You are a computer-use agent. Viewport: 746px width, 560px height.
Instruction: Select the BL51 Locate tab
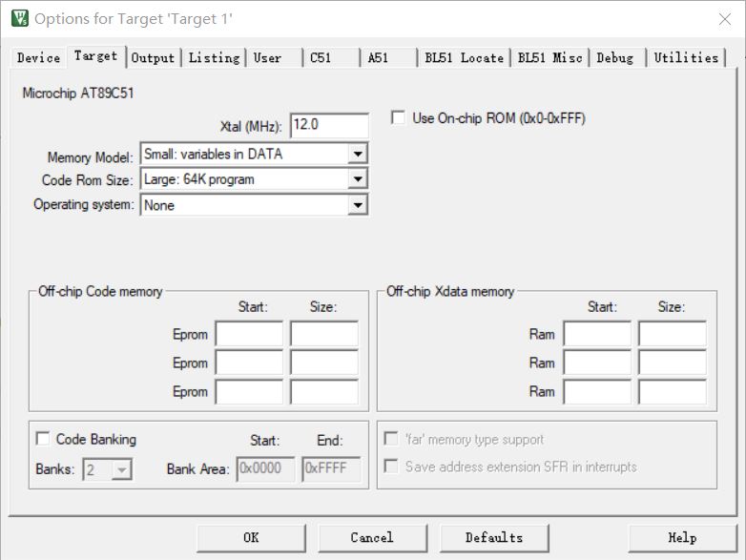[x=464, y=58]
